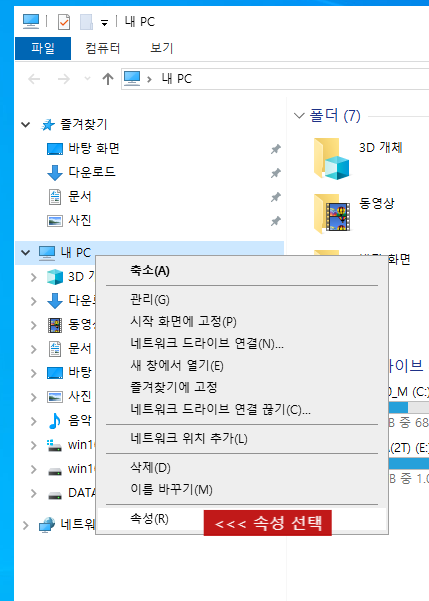Click the 문서 document icon under 내 PC
Viewport: 429px width, 601px height.
tap(55, 349)
